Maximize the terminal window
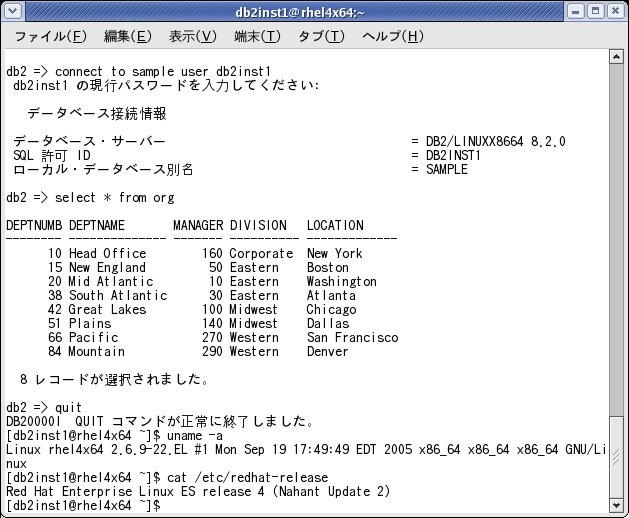This screenshot has width=629, height=518. [596, 12]
